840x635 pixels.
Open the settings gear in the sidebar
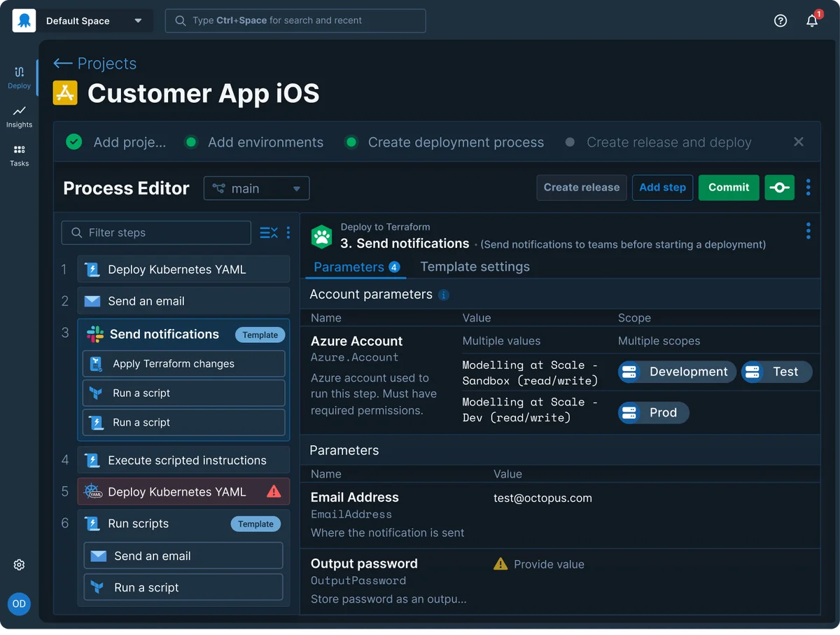click(20, 565)
